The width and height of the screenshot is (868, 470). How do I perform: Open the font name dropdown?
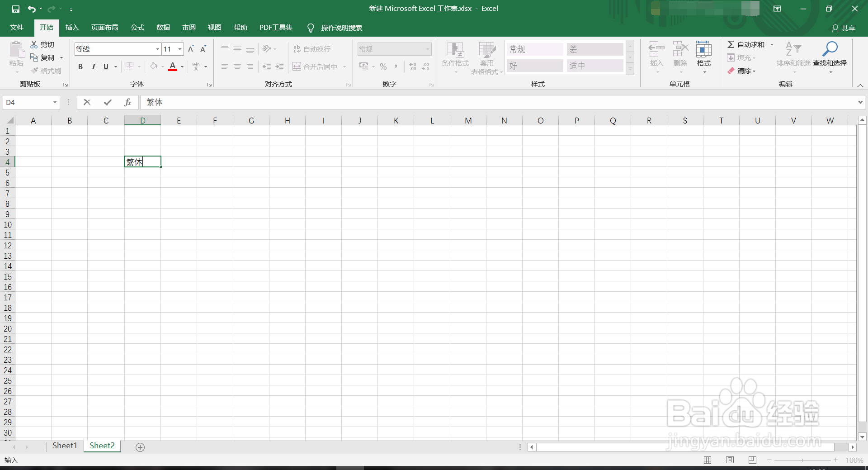[157, 49]
